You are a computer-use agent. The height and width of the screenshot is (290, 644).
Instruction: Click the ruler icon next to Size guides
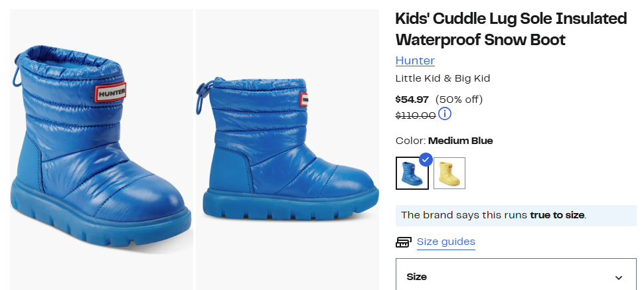[403, 242]
